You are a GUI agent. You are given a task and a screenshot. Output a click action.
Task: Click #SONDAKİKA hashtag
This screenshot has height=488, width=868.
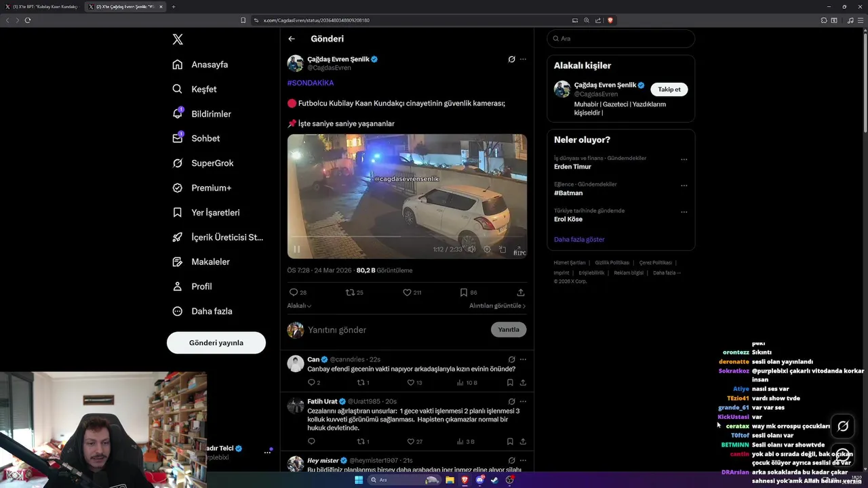(311, 83)
